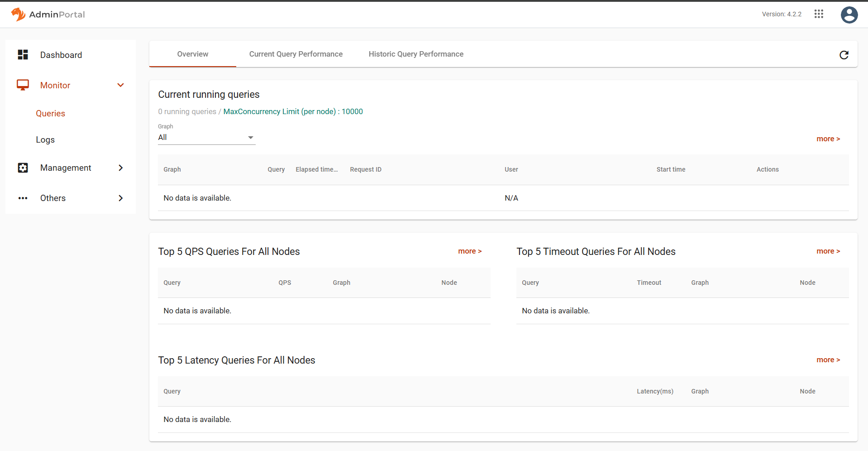The height and width of the screenshot is (451, 868).
Task: Click the N/A cell in running queries
Action: pyautogui.click(x=511, y=198)
